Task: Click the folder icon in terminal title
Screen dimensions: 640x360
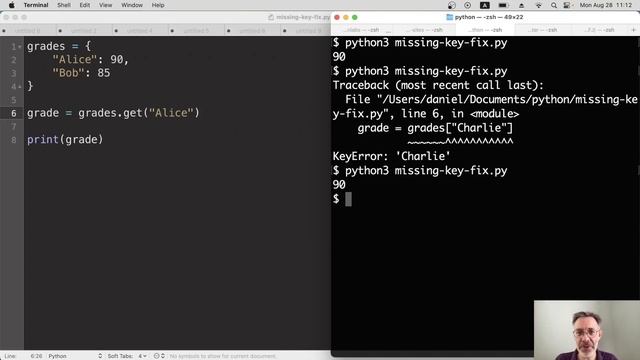Action: point(449,17)
